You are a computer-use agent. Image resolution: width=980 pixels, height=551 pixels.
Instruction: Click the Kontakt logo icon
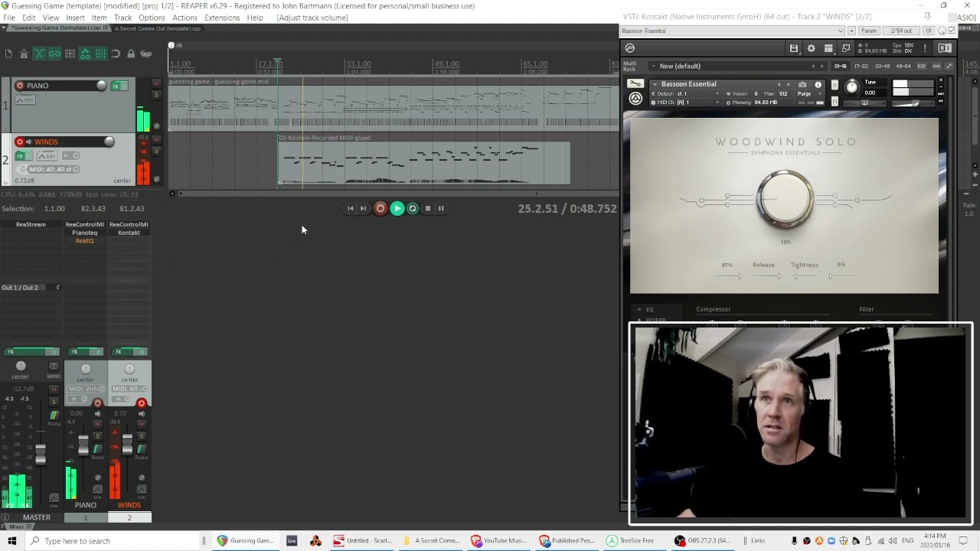click(x=630, y=48)
